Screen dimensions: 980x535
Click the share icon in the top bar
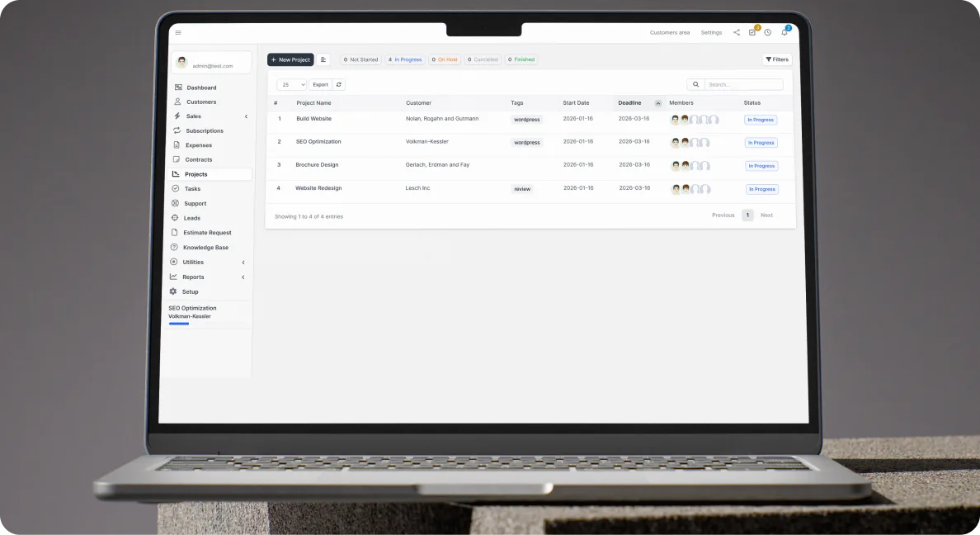pyautogui.click(x=737, y=32)
